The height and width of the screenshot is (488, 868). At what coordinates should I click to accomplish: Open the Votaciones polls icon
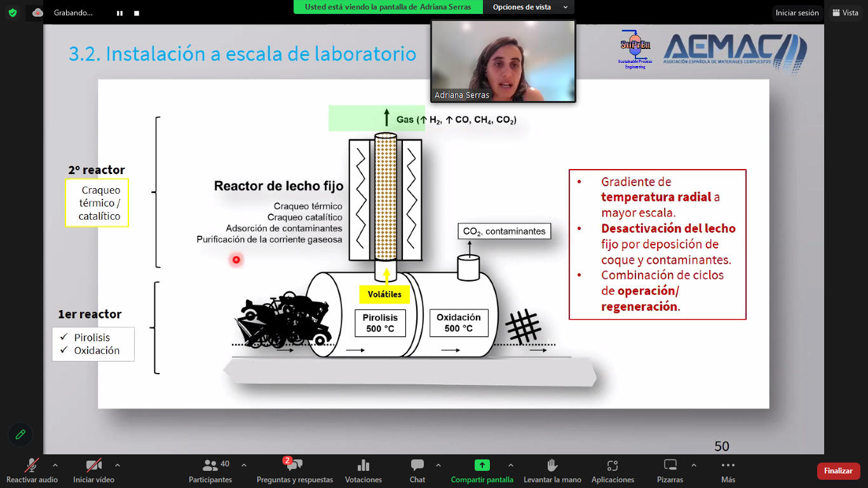(363, 466)
